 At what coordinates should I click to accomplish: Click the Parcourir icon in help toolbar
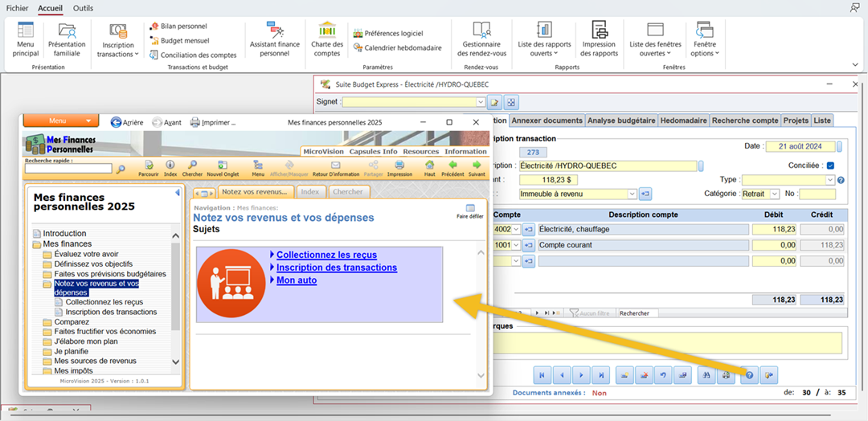click(x=148, y=166)
